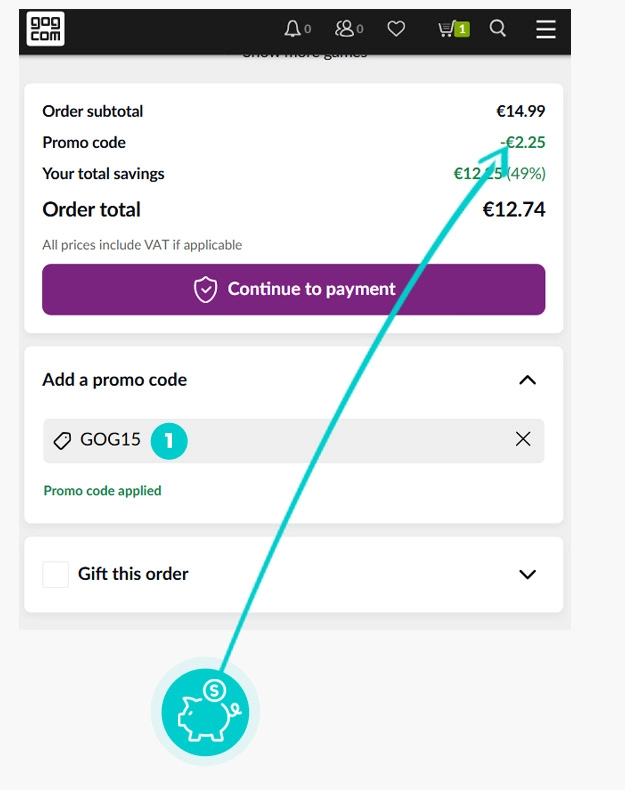Open the friends icon
The height and width of the screenshot is (790, 625).
point(345,29)
